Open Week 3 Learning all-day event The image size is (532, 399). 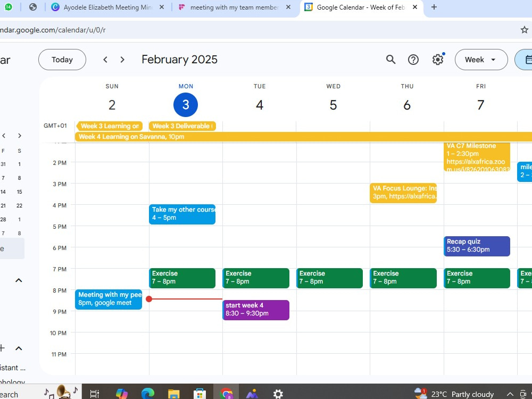[110, 126]
